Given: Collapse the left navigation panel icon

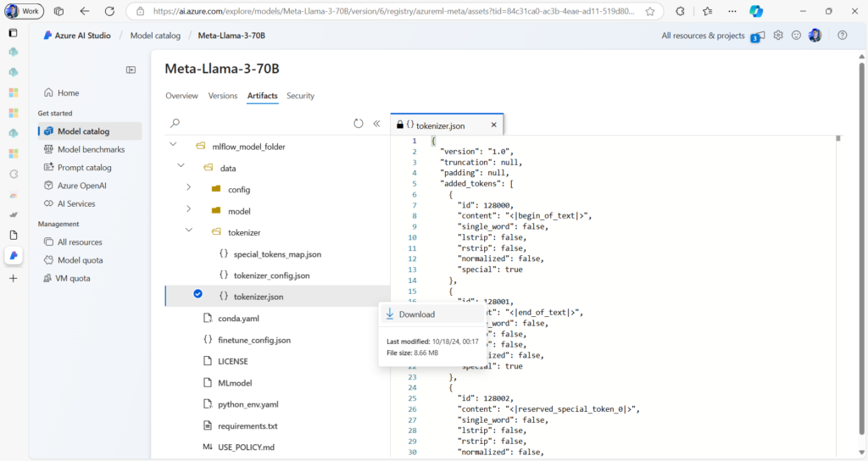Looking at the screenshot, I should point(131,69).
